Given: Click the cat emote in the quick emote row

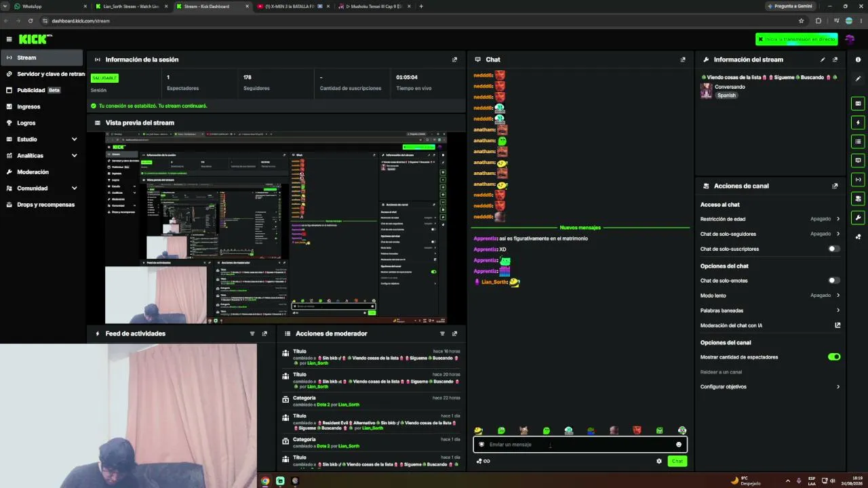Looking at the screenshot, I should pyautogui.click(x=524, y=430).
